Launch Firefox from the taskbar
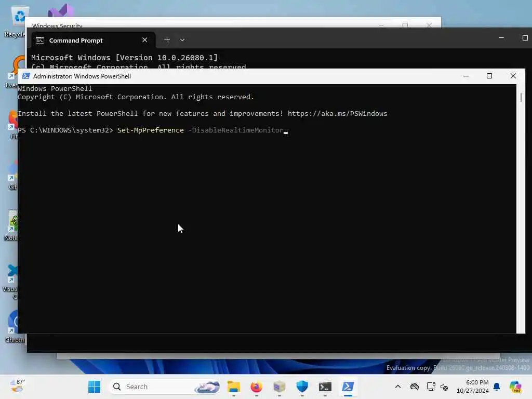The height and width of the screenshot is (399, 532). pos(256,387)
